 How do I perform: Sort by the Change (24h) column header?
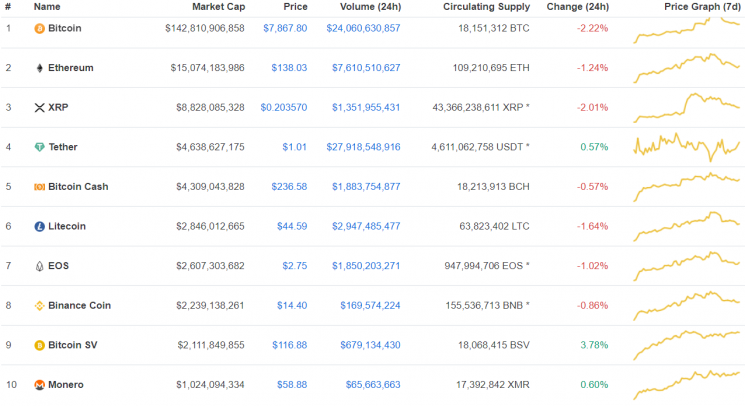tap(578, 7)
